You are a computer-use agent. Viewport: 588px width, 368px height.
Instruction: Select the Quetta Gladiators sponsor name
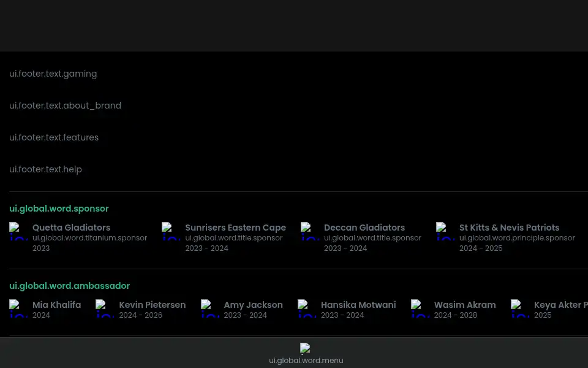71,228
